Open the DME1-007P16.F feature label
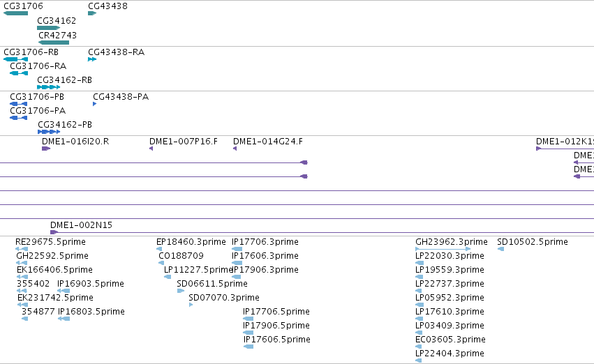This screenshot has width=594, height=364. [x=184, y=141]
